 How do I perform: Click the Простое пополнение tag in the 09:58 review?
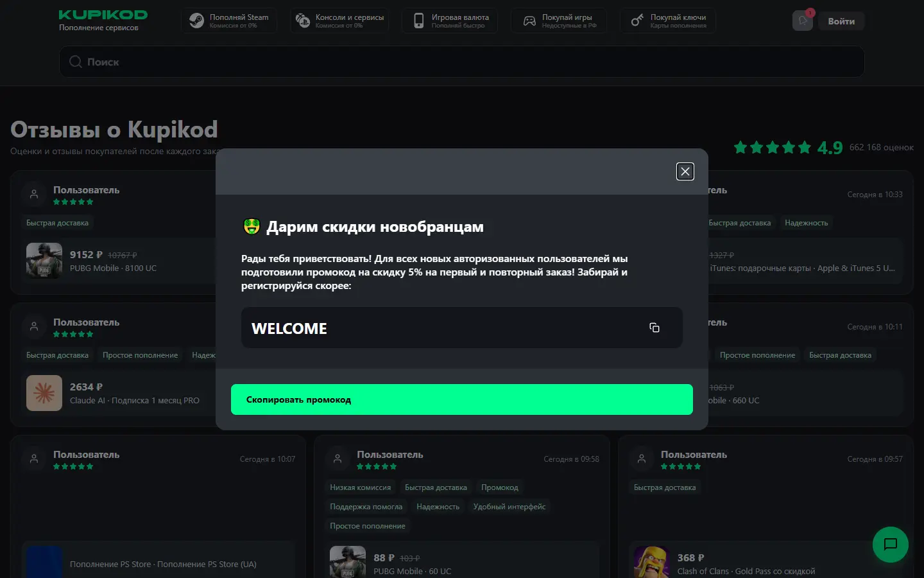(368, 526)
